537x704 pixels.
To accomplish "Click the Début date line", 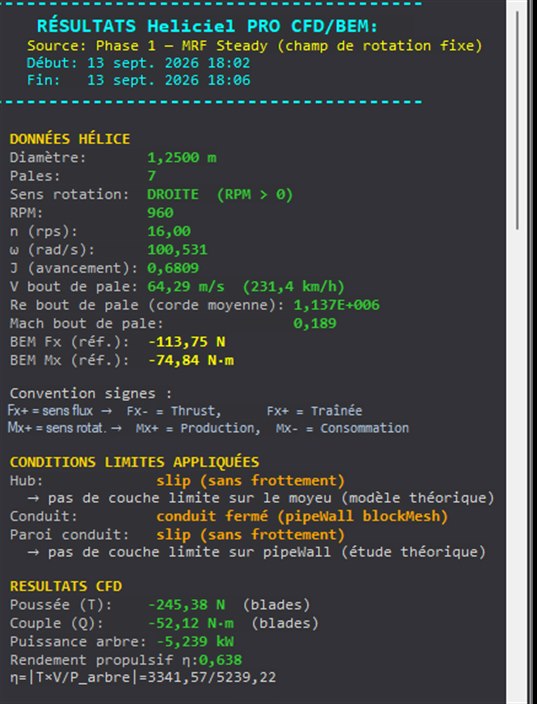I will 138,63.
